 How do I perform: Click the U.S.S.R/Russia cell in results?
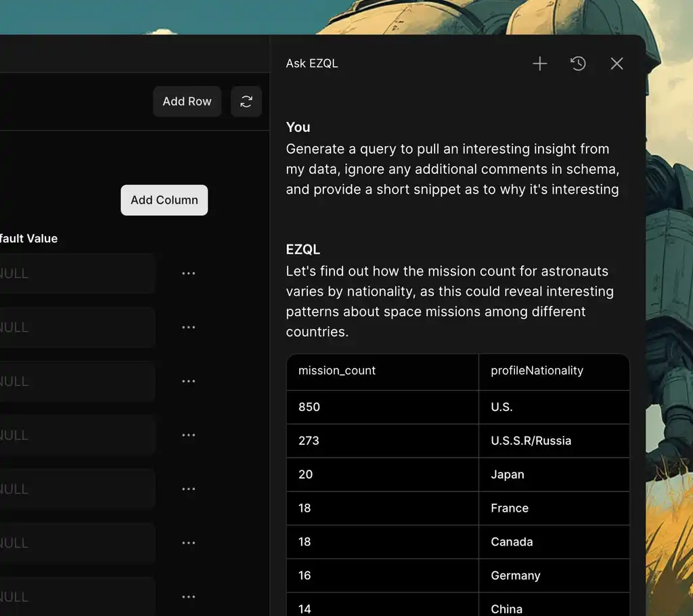coord(554,441)
